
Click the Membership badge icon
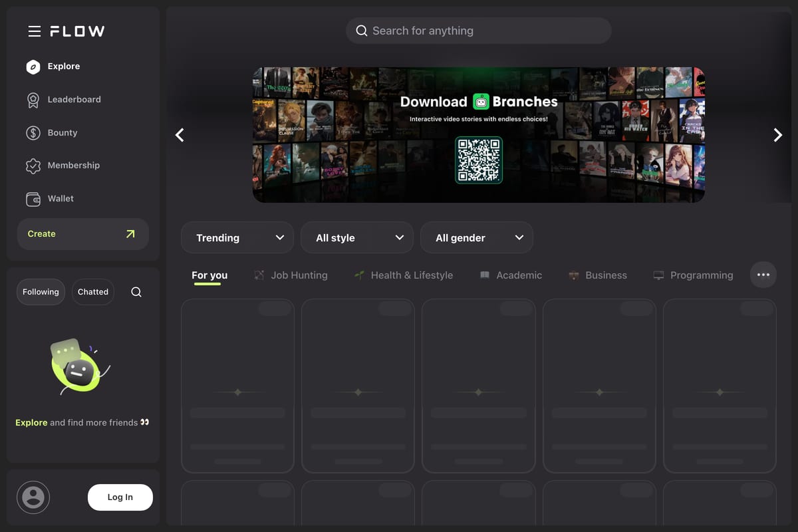(33, 166)
